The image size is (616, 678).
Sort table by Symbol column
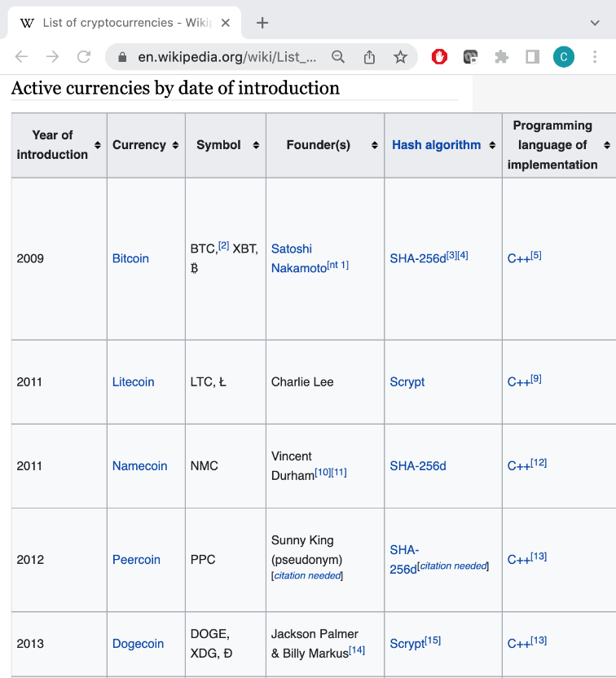point(256,145)
